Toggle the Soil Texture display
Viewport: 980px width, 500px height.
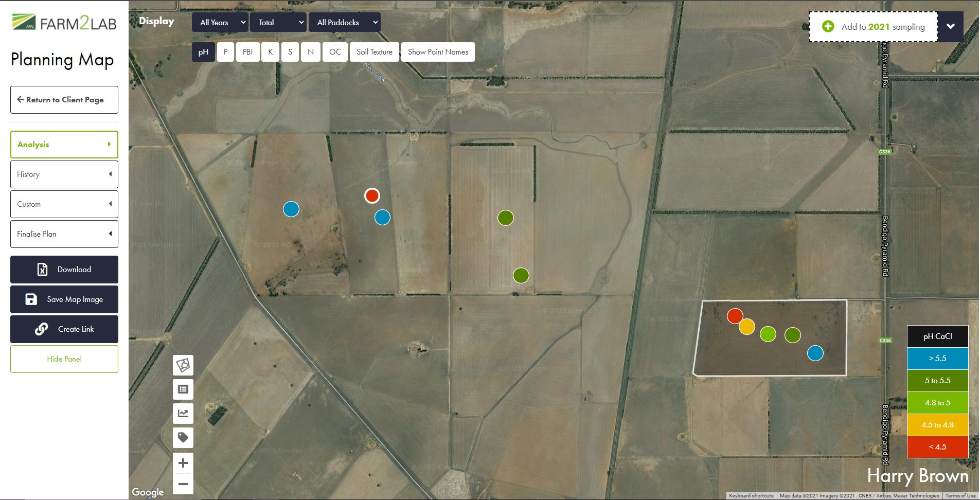point(374,52)
